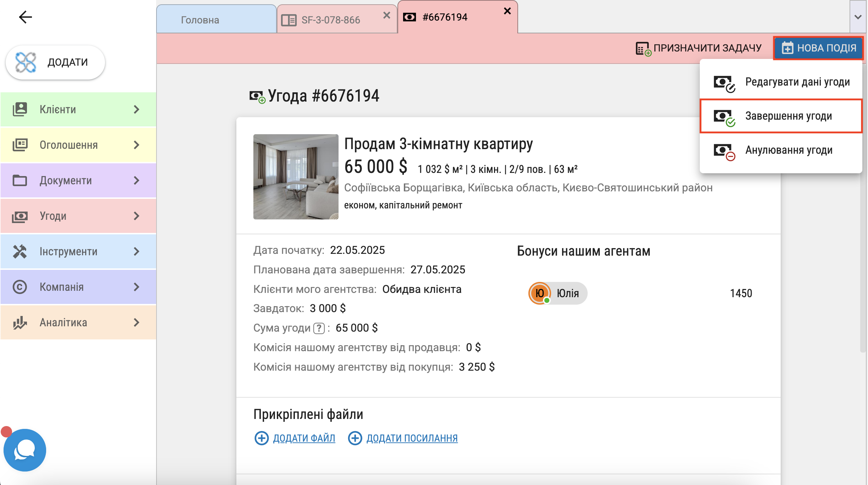Viewport: 868px width, 485px height.
Task: Switch to the Головна tab
Action: (x=216, y=19)
